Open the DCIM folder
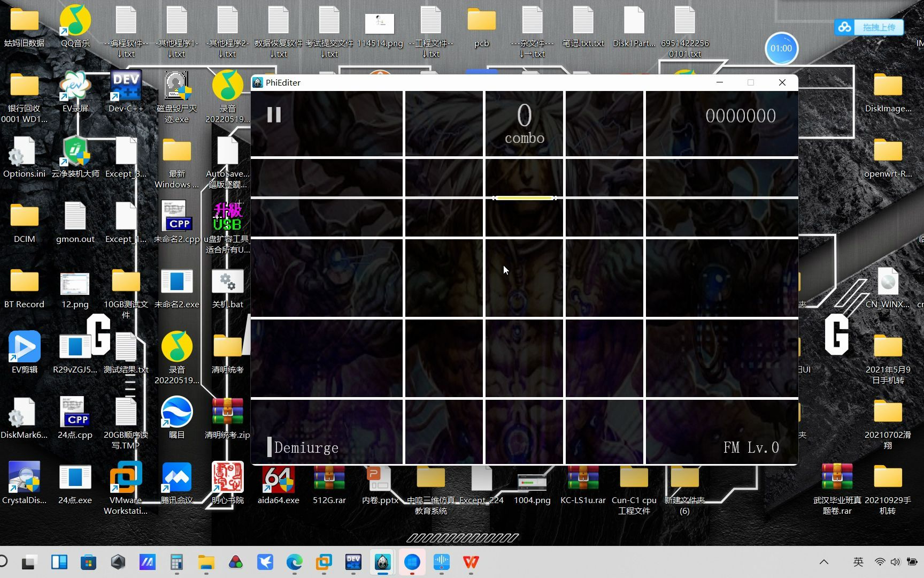924x578 pixels. click(x=24, y=222)
